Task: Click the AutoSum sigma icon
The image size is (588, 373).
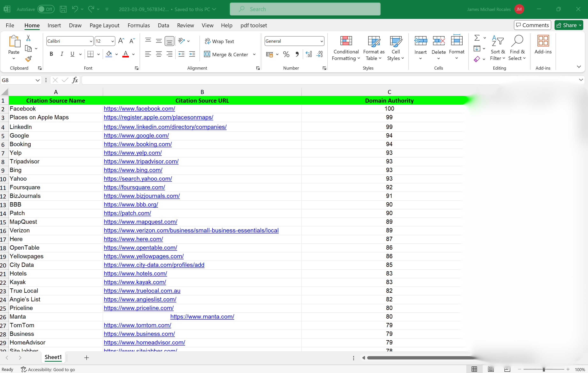Action: click(x=477, y=38)
